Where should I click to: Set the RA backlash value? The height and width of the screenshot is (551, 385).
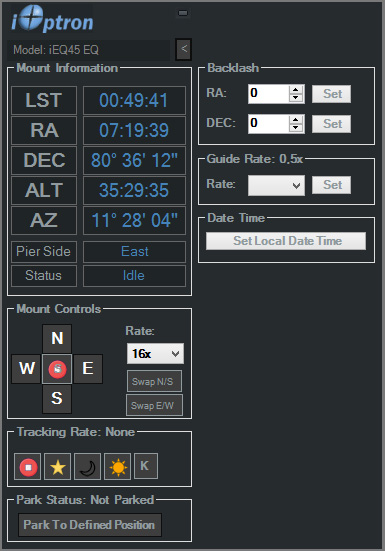(331, 94)
